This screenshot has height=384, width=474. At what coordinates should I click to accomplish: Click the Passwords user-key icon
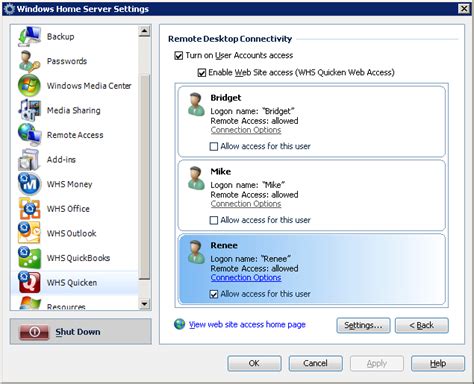(x=29, y=61)
